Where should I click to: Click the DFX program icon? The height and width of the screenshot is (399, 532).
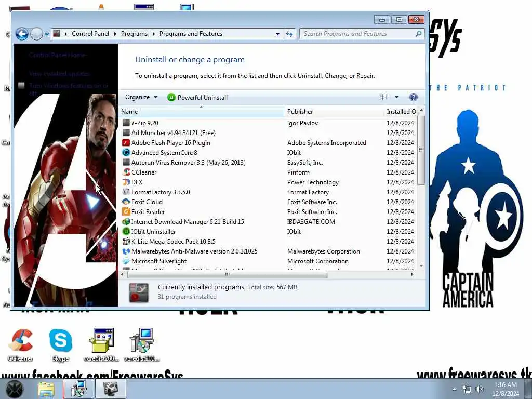126,182
